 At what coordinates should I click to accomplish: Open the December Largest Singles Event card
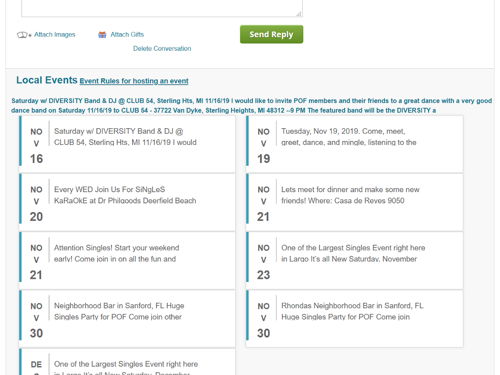point(127,362)
